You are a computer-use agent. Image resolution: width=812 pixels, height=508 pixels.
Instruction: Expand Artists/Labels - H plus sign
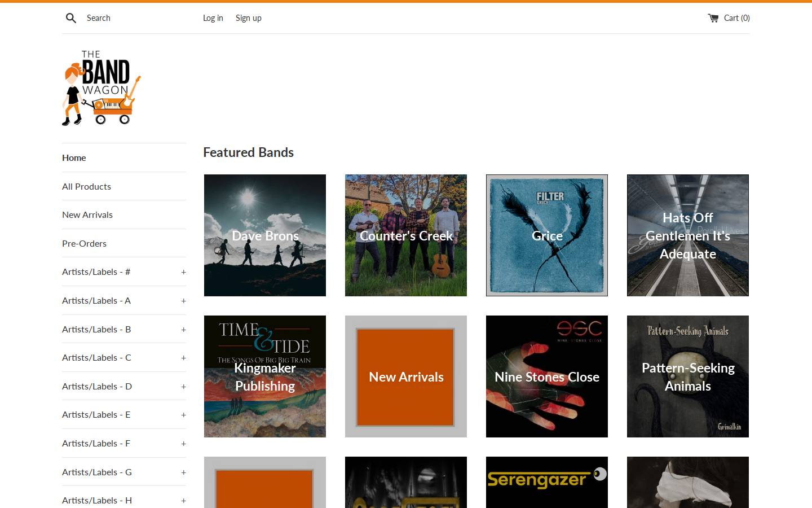(x=183, y=501)
